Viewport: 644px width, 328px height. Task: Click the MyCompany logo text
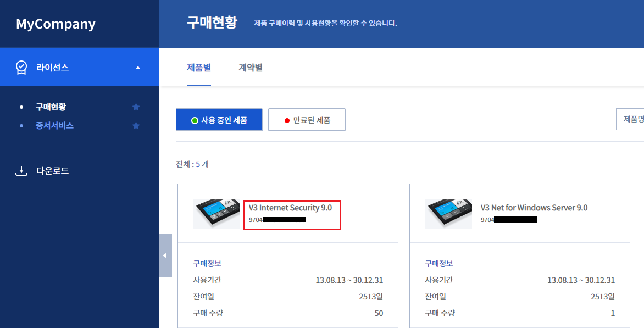56,24
